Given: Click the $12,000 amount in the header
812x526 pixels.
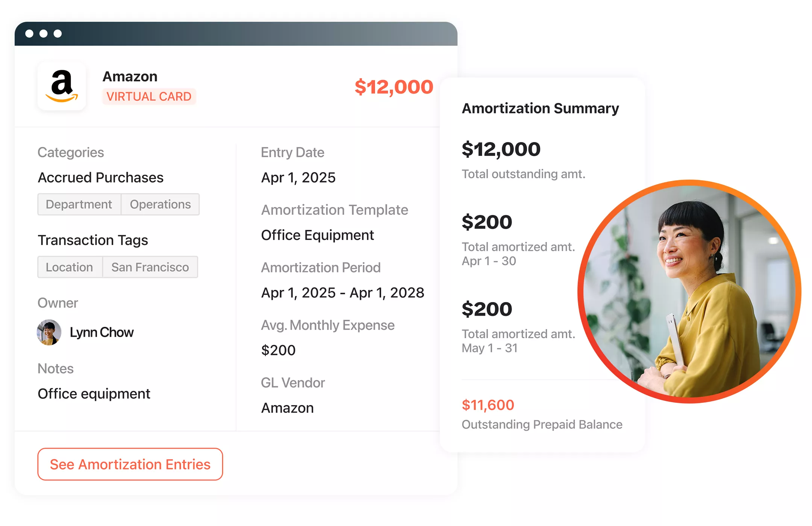Looking at the screenshot, I should [394, 87].
